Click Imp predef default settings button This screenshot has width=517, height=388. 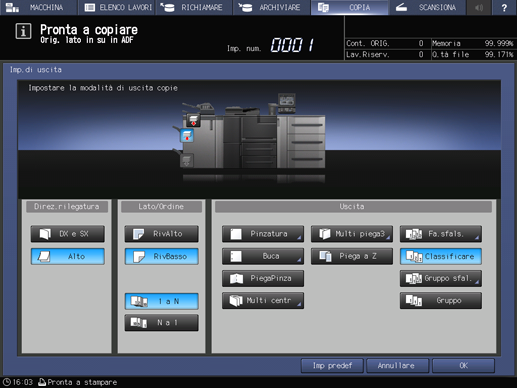click(x=332, y=366)
